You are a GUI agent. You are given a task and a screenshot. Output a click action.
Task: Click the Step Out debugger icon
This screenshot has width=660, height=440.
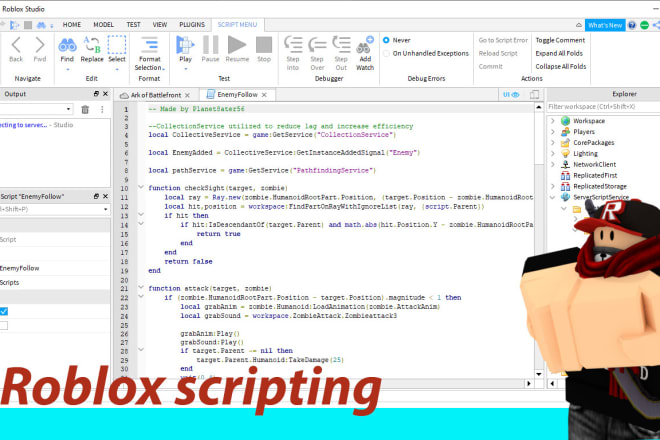(341, 45)
